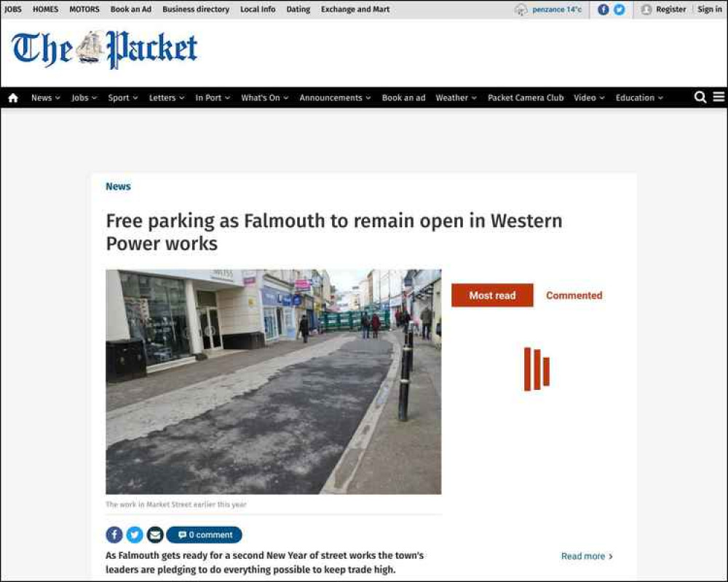This screenshot has height=582, width=728.
Task: Switch to the Commented tab
Action: tap(574, 295)
